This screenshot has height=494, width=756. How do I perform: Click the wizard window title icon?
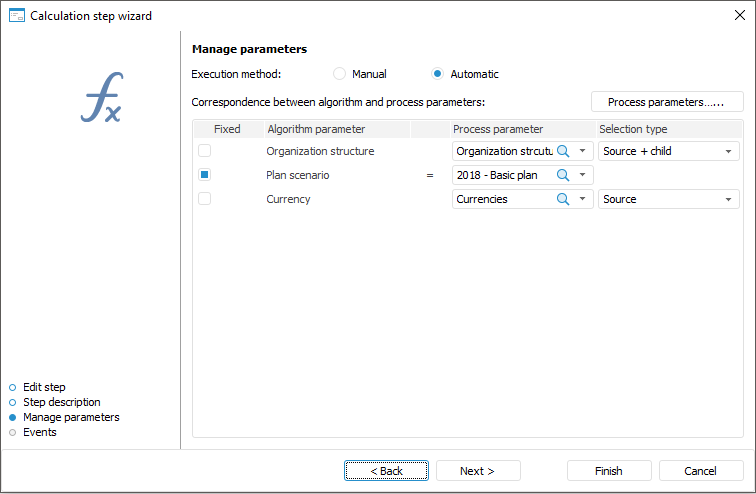coord(15,16)
